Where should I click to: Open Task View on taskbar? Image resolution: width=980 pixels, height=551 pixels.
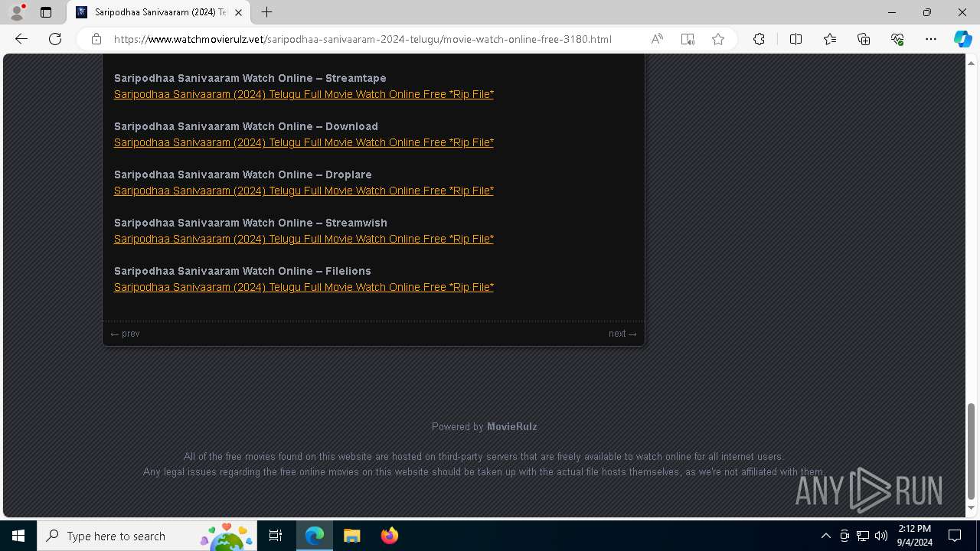coord(276,536)
